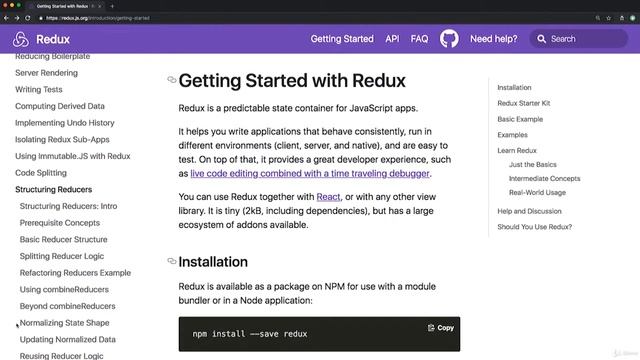This screenshot has width=640, height=360.
Task: Copy the npm install command
Action: point(441,328)
